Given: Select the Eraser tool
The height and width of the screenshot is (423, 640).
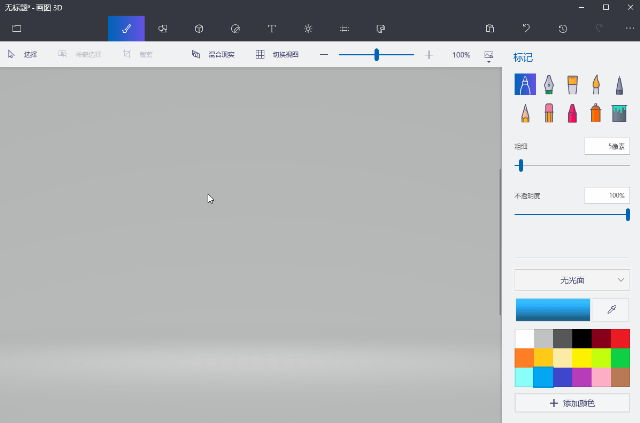Looking at the screenshot, I should pyautogui.click(x=549, y=113).
